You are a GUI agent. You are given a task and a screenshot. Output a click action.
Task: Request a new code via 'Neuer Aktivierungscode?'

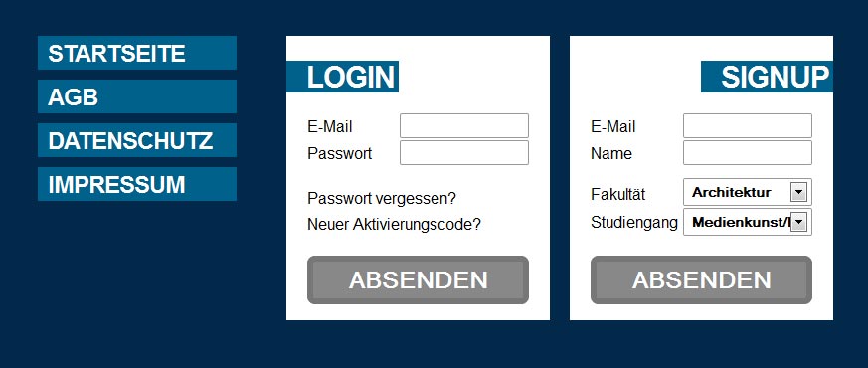tap(394, 225)
